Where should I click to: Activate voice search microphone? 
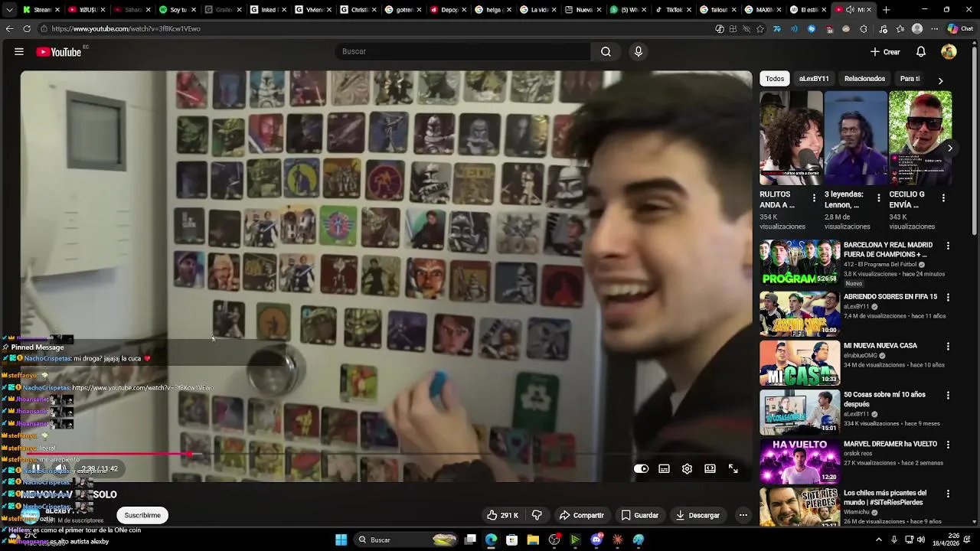[638, 51]
